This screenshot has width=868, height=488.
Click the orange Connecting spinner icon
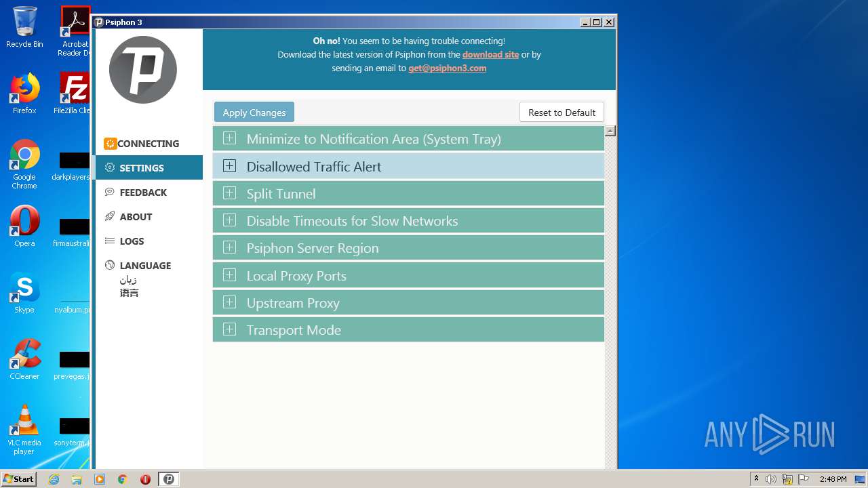point(110,144)
